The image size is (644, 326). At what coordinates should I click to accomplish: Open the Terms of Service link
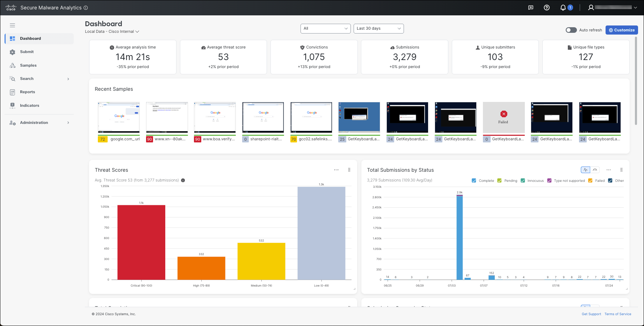click(x=617, y=314)
